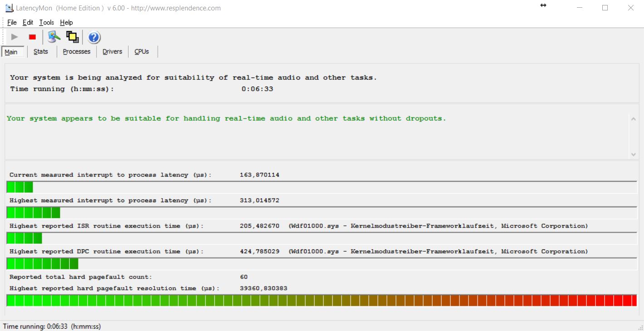Click the value 424,785029

click(x=259, y=251)
